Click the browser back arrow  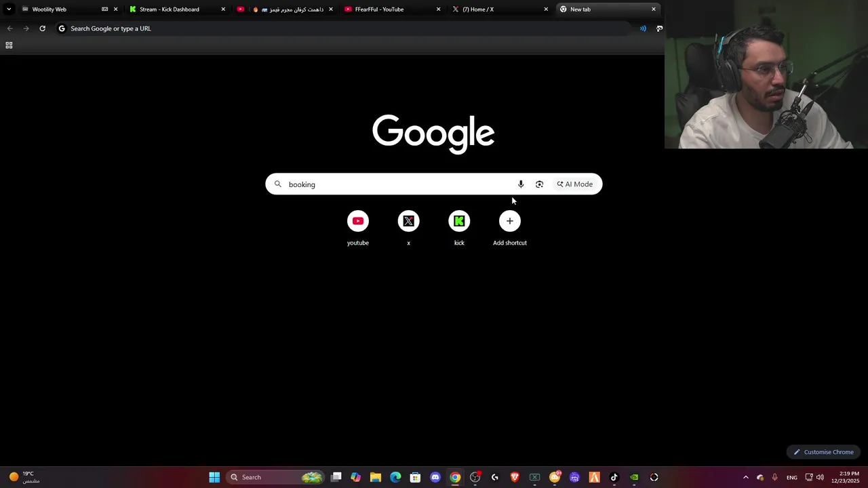[x=9, y=28]
